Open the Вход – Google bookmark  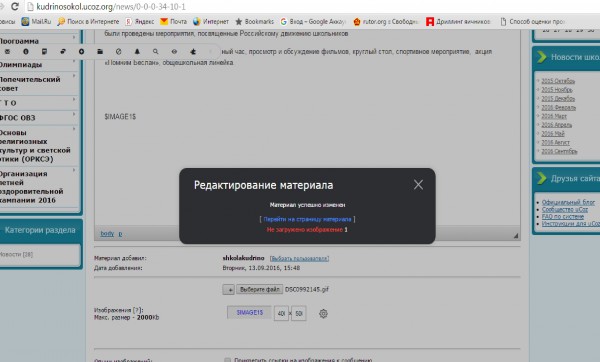pos(313,21)
